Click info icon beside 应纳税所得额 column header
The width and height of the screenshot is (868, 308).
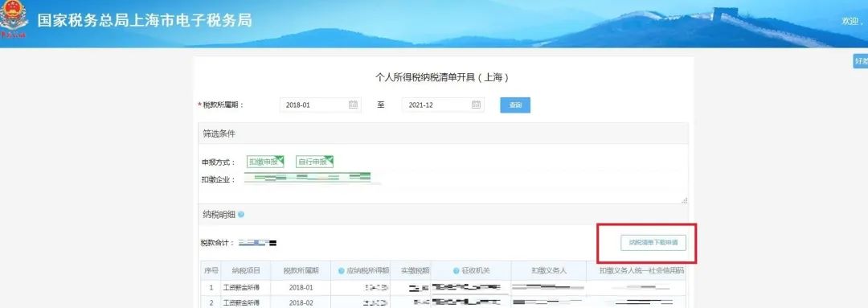(341, 270)
